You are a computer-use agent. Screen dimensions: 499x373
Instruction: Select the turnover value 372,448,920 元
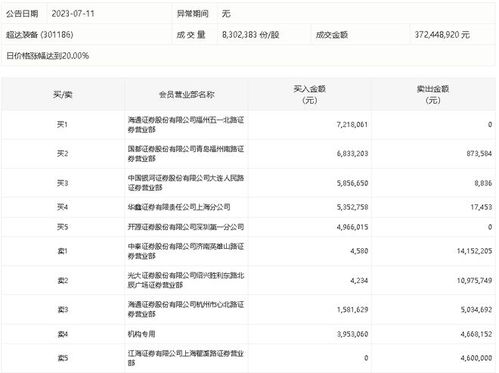442,35
